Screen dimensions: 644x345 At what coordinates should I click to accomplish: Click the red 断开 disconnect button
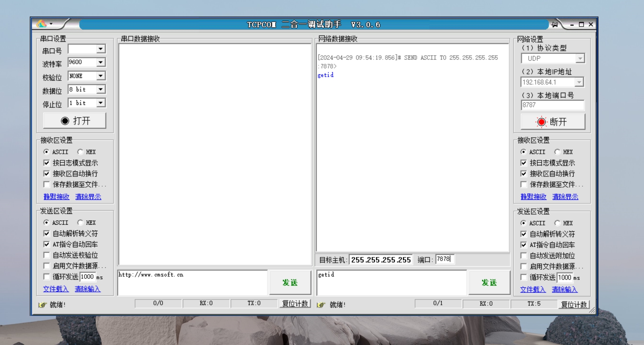tap(552, 122)
